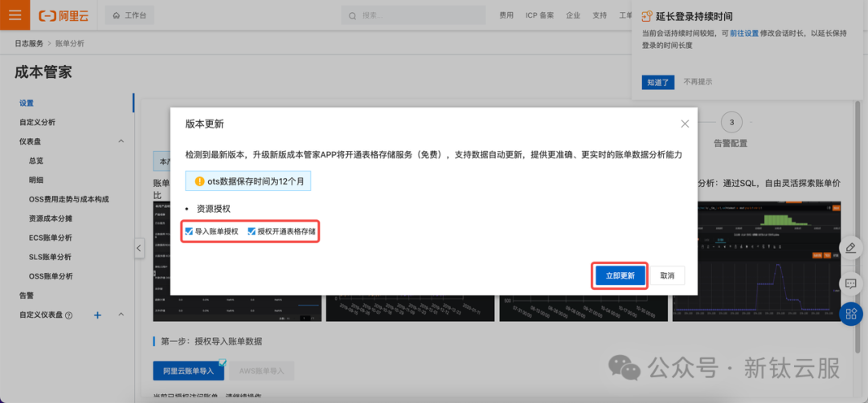Follow the 前往设置 link
Screen dimensions: 868x403
pyautogui.click(x=744, y=33)
